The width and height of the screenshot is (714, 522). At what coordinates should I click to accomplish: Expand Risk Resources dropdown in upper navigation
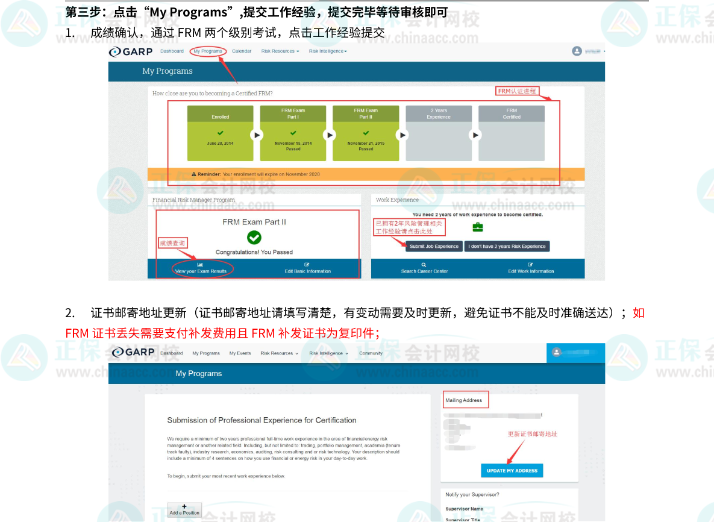(x=280, y=51)
